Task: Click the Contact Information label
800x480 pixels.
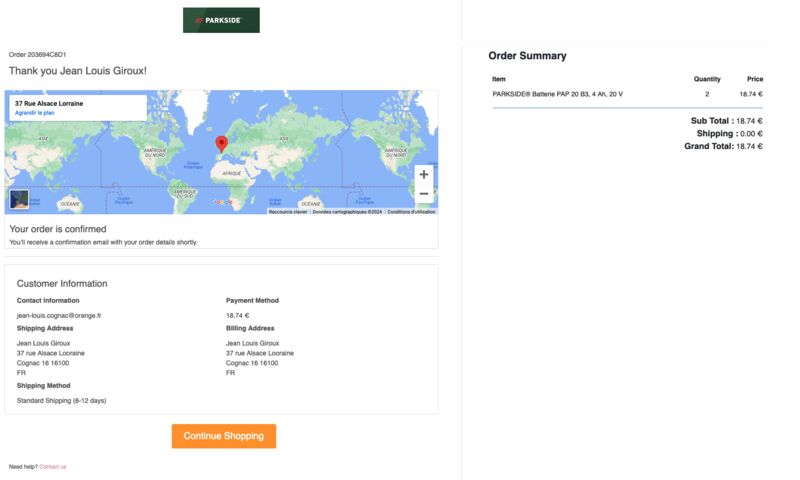Action: [x=48, y=300]
